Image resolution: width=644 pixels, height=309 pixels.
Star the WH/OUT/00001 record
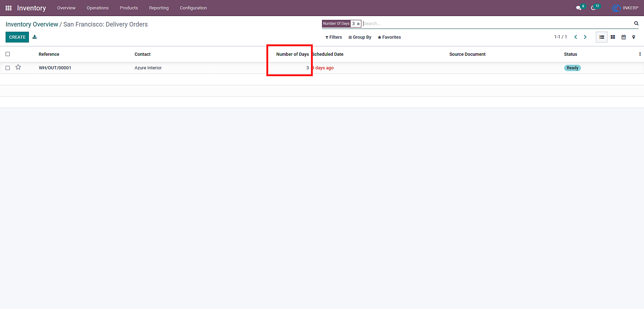[x=18, y=67]
